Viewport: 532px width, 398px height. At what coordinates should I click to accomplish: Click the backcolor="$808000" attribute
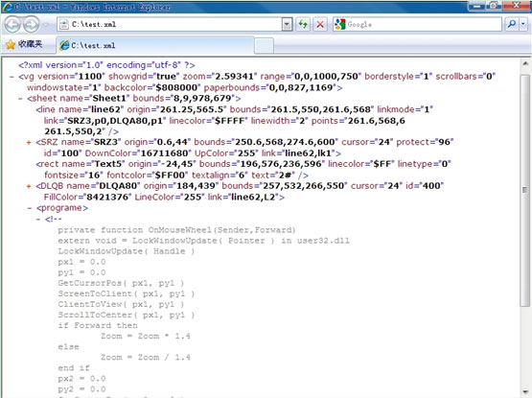pos(152,87)
